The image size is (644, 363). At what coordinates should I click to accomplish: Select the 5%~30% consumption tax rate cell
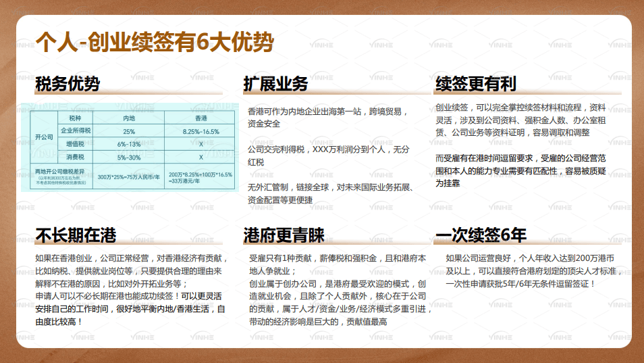coord(128,157)
